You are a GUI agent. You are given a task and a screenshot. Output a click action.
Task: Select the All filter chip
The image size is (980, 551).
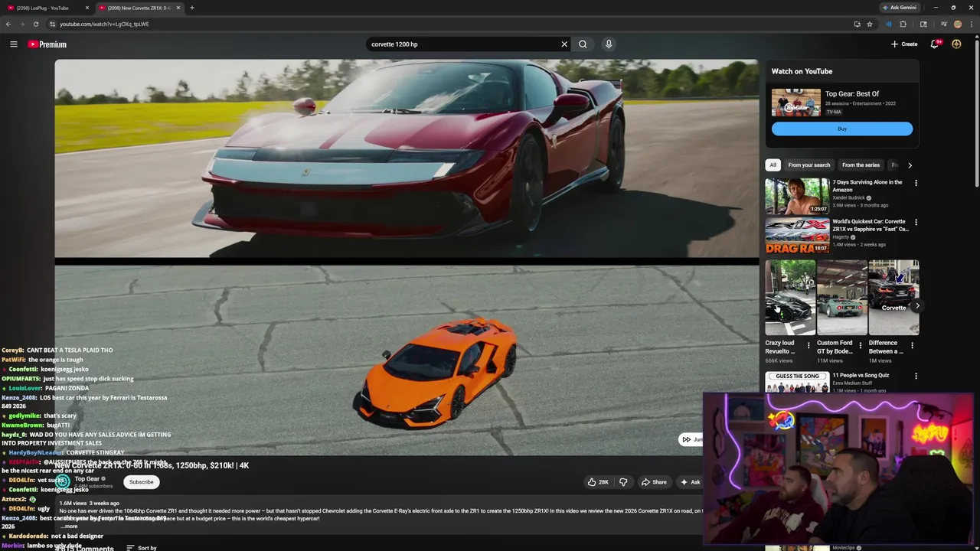click(x=773, y=165)
